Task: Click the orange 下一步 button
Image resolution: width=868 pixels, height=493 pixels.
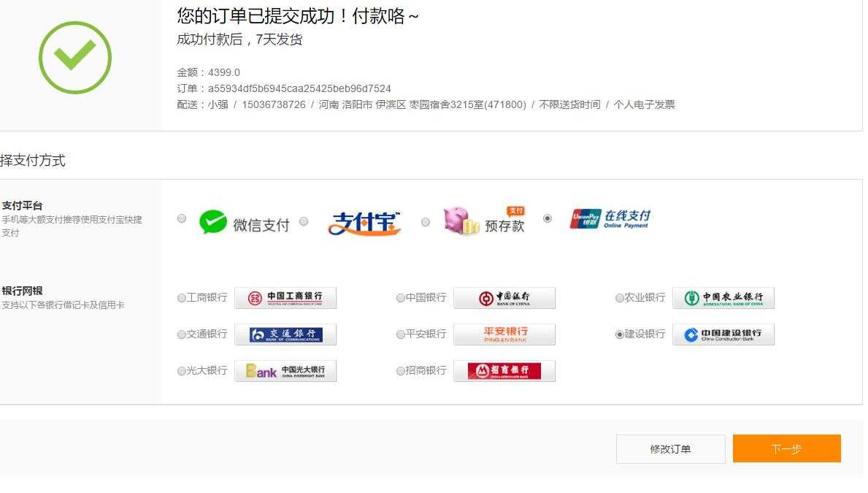Action: click(787, 448)
